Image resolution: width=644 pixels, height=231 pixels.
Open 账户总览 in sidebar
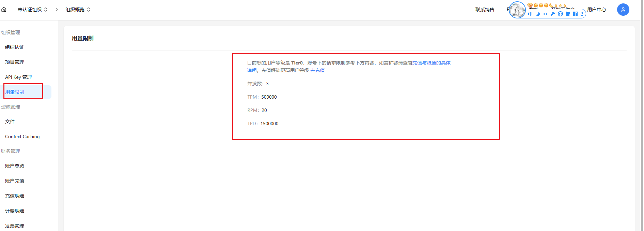click(15, 166)
